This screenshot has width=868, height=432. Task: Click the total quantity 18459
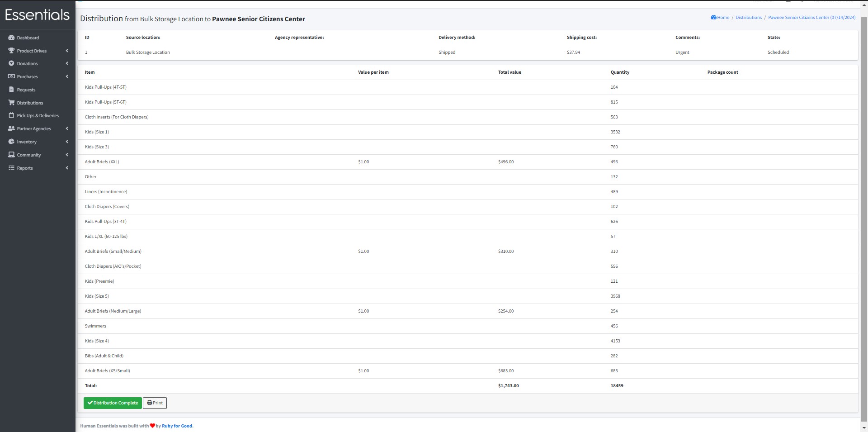coord(617,385)
